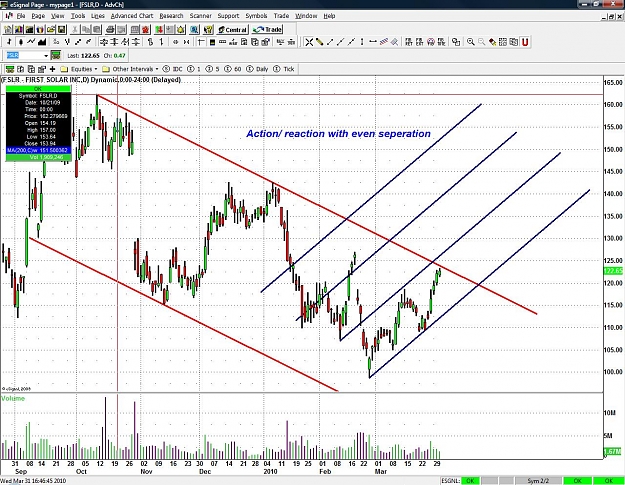Click the printer icon in the toolbar
Image resolution: width=625 pixels, height=485 pixels.
point(110,29)
